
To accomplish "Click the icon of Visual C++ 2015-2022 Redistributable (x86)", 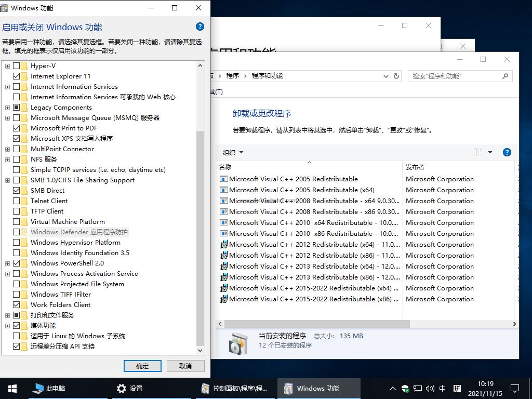I will [223, 299].
